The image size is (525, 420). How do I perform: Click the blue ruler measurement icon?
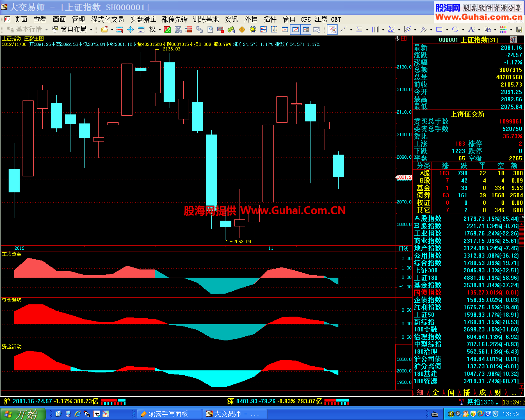141,30
